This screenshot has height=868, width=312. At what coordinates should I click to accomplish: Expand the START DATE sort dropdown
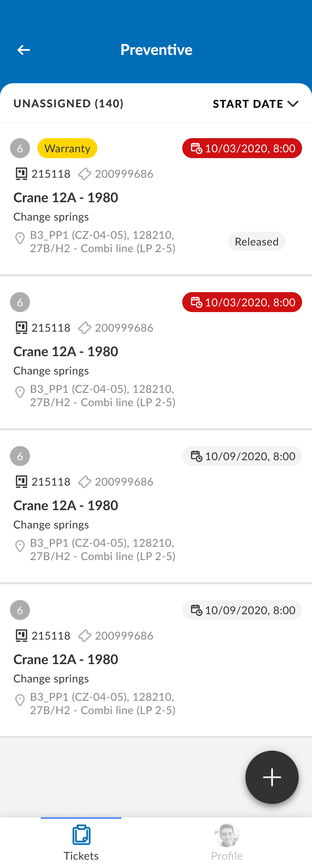[x=255, y=104]
